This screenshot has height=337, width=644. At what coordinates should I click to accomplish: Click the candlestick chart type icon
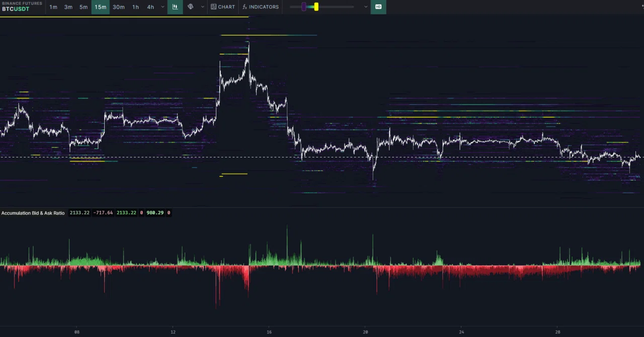(175, 7)
